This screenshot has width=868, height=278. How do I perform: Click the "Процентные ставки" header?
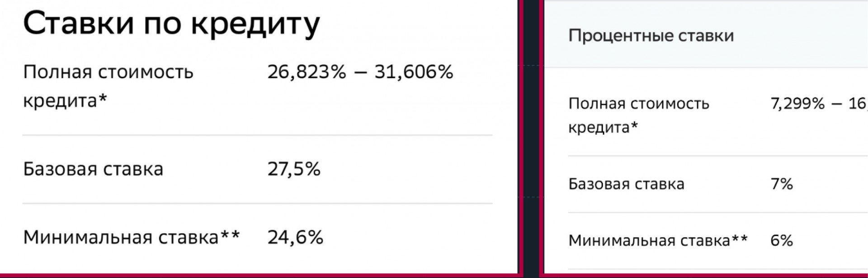(x=651, y=36)
